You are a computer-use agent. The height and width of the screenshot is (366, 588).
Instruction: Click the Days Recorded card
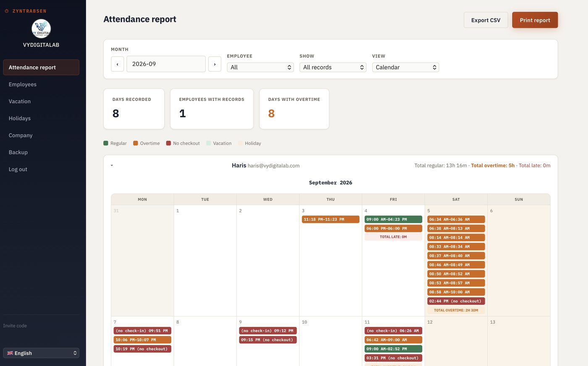[134, 109]
